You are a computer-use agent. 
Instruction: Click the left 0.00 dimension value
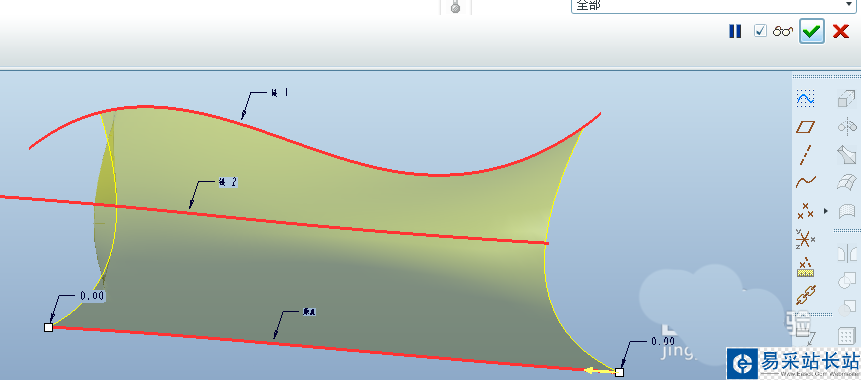point(92,296)
